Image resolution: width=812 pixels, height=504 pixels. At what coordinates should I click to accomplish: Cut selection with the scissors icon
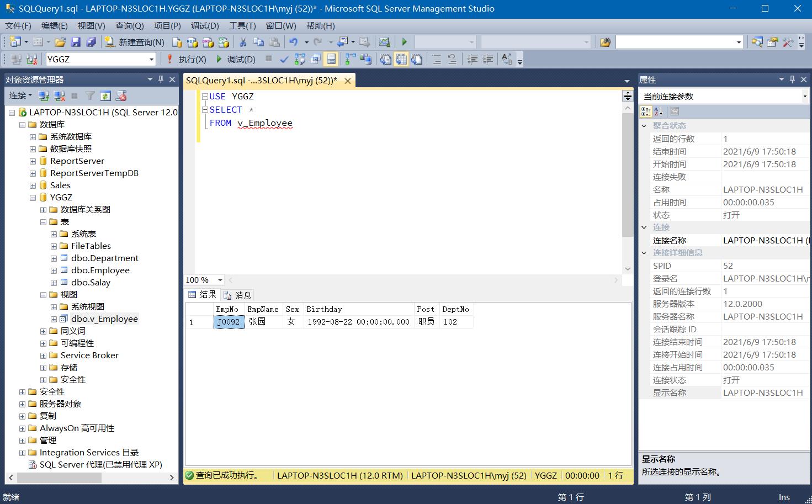point(243,42)
